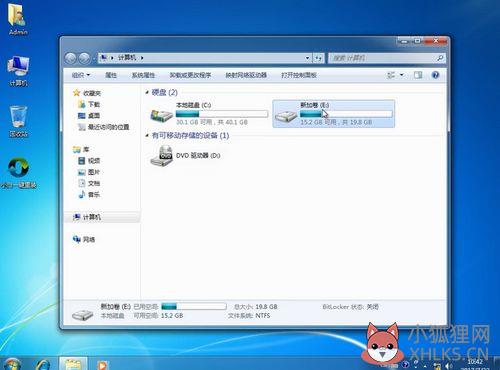Go forward with the Explorer Forward arrow
This screenshot has width=500, height=370.
pyautogui.click(x=84, y=58)
